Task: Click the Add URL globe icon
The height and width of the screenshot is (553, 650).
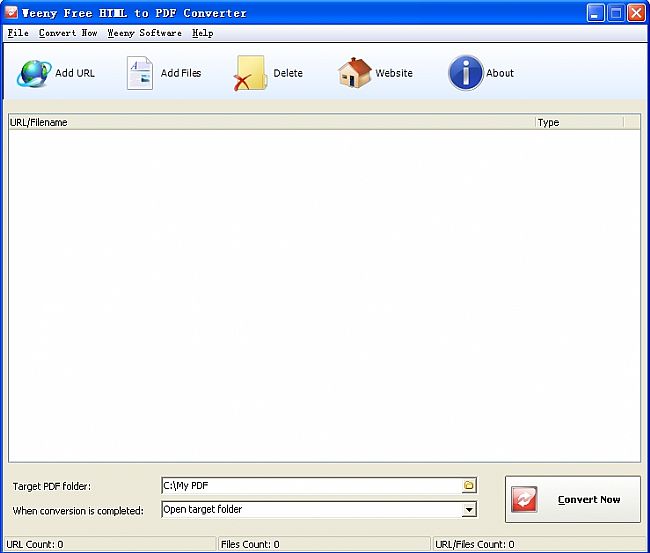Action: point(34,73)
